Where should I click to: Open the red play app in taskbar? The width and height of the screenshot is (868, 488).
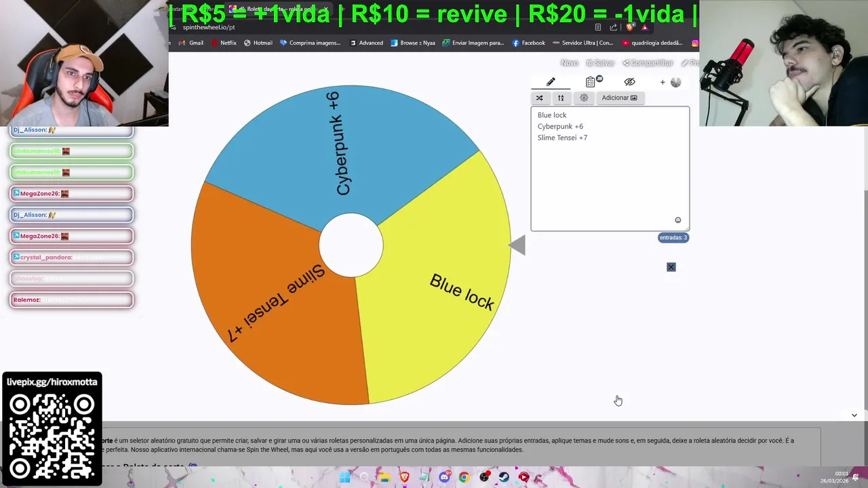pyautogui.click(x=524, y=477)
